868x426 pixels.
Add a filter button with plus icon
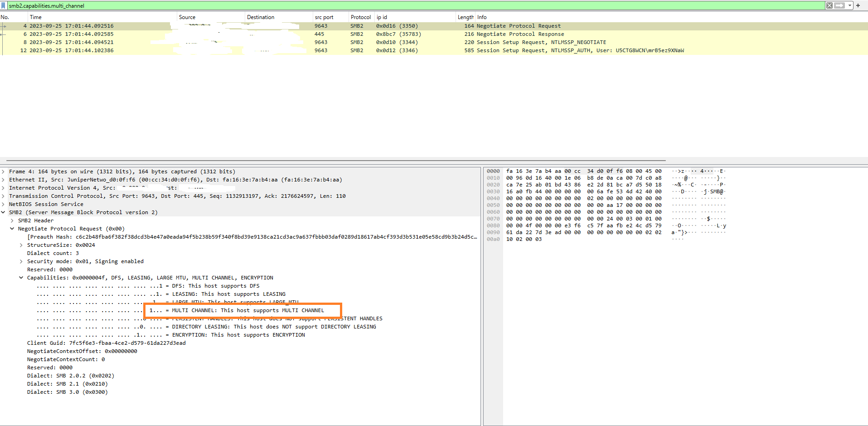[858, 5]
